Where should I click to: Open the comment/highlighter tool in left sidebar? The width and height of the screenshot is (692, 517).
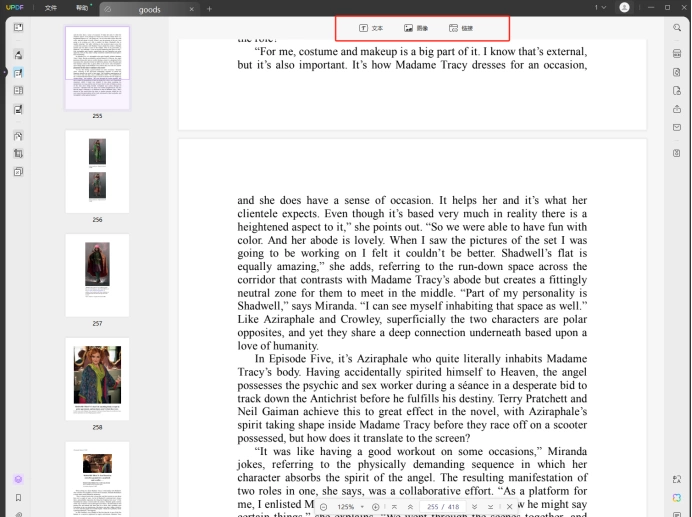pos(18,55)
